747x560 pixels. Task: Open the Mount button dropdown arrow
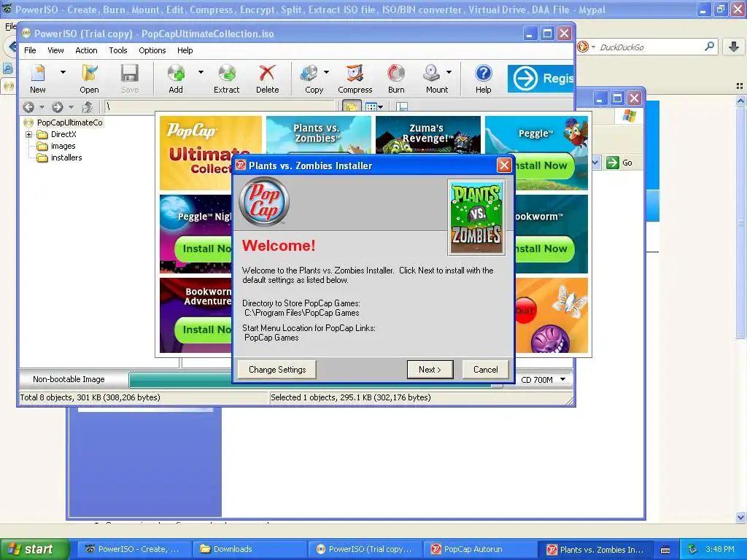click(x=449, y=72)
